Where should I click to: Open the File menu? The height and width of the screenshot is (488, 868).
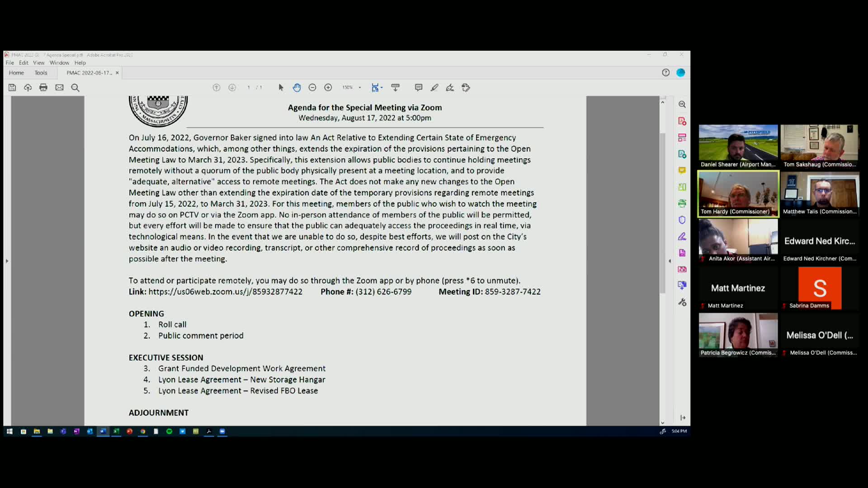pyautogui.click(x=10, y=63)
